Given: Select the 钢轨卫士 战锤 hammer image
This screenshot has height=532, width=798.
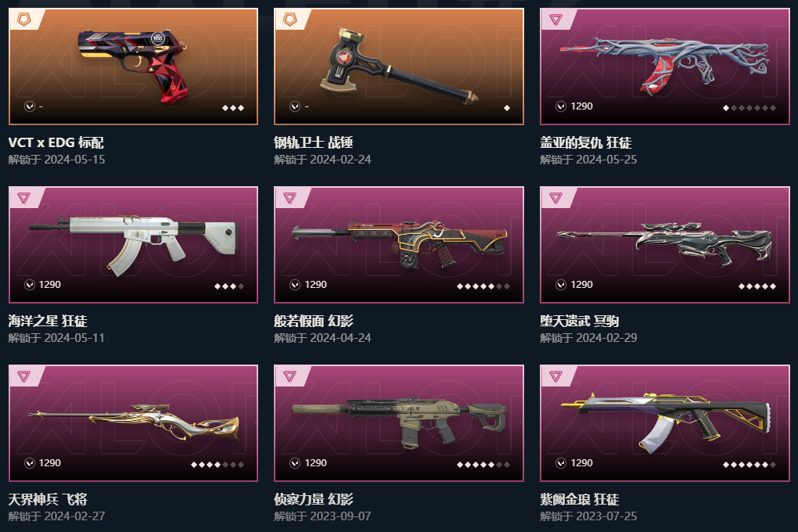Looking at the screenshot, I should pyautogui.click(x=399, y=66).
